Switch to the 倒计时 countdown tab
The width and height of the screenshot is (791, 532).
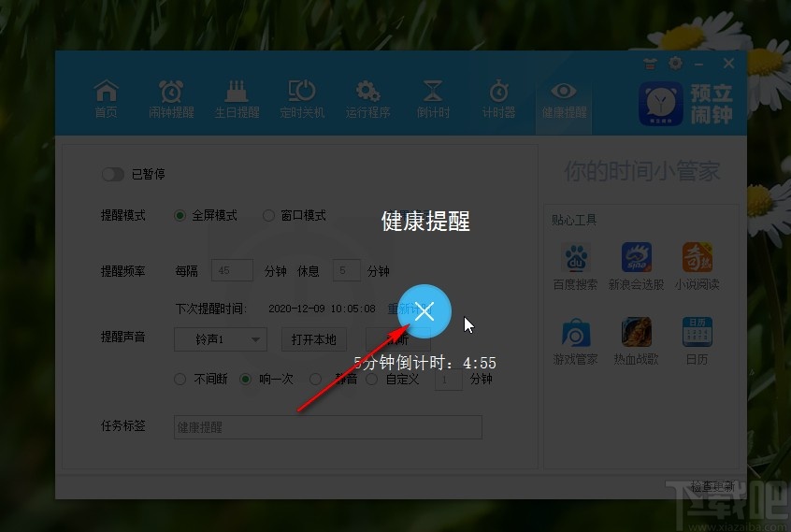point(433,99)
